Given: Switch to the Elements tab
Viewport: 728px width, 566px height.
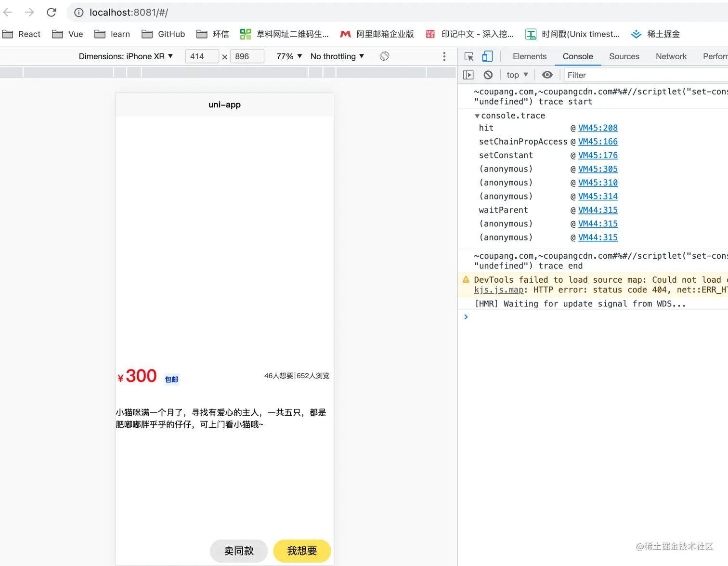Looking at the screenshot, I should coord(530,56).
